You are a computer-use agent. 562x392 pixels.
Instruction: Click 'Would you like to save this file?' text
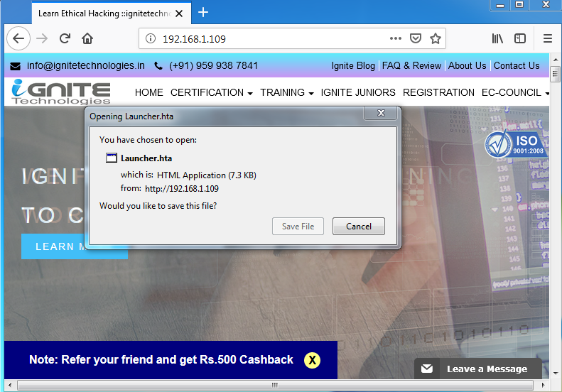(x=158, y=206)
